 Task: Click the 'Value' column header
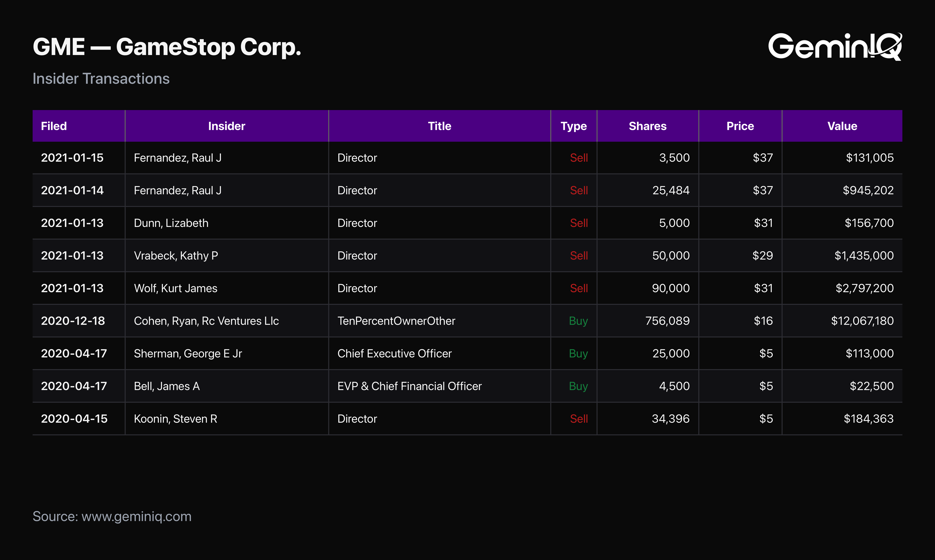pos(842,126)
